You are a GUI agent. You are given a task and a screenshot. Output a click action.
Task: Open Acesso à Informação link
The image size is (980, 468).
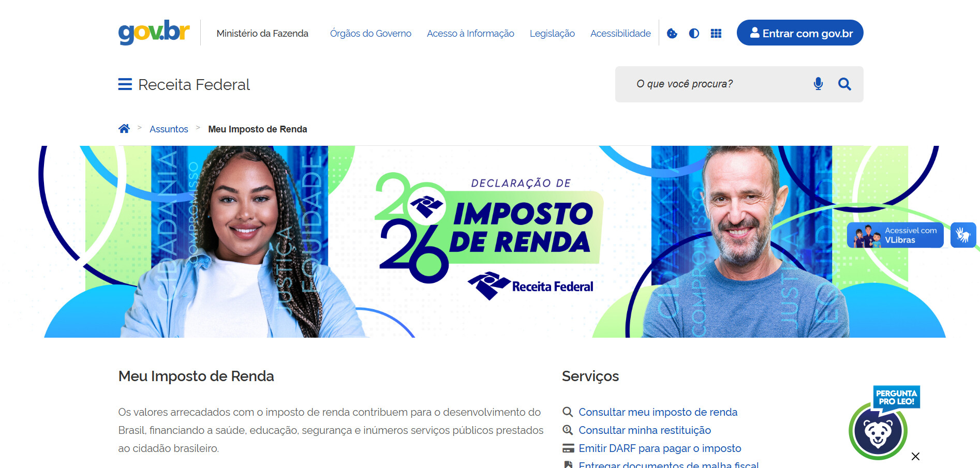point(470,33)
